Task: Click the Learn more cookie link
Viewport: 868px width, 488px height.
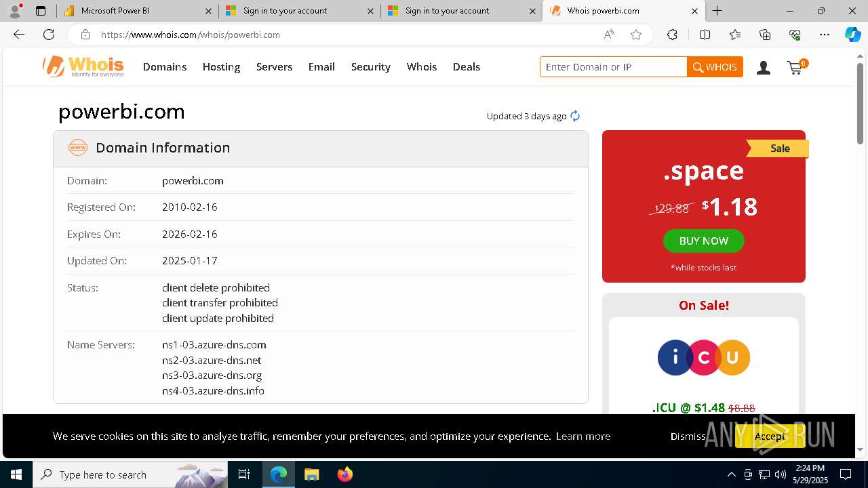Action: pyautogui.click(x=583, y=436)
